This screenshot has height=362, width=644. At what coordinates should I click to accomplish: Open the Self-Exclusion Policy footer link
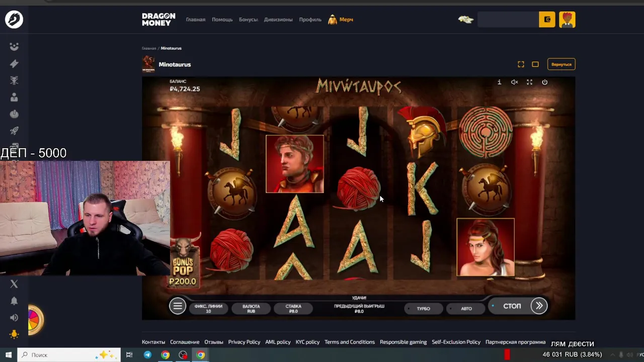456,342
